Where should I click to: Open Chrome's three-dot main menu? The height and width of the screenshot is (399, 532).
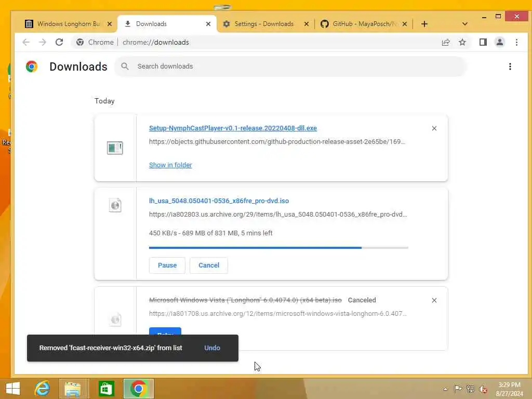pyautogui.click(x=516, y=42)
